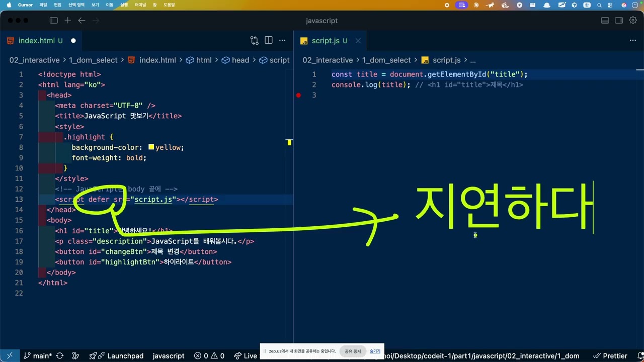
Task: Click the plus icon in title bar
Action: (x=68, y=21)
